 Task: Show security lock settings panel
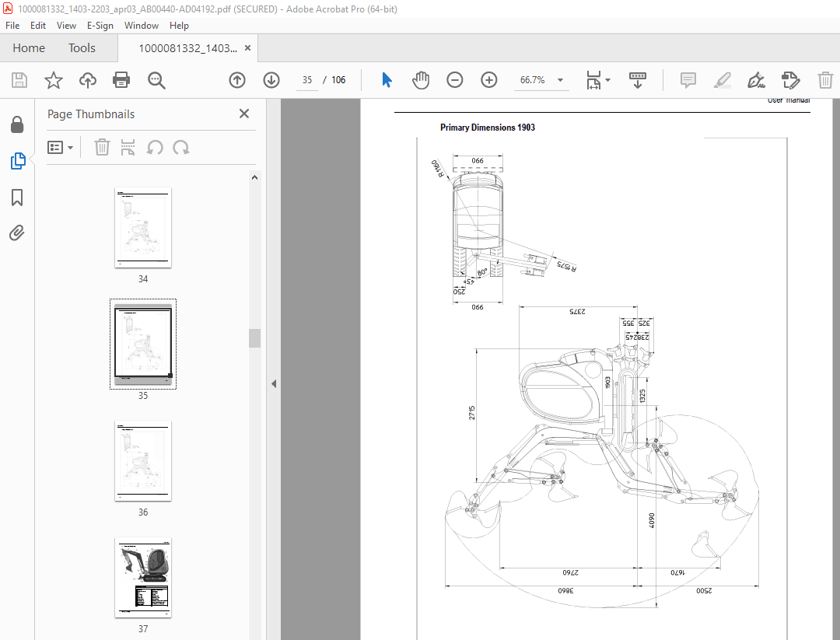(17, 124)
